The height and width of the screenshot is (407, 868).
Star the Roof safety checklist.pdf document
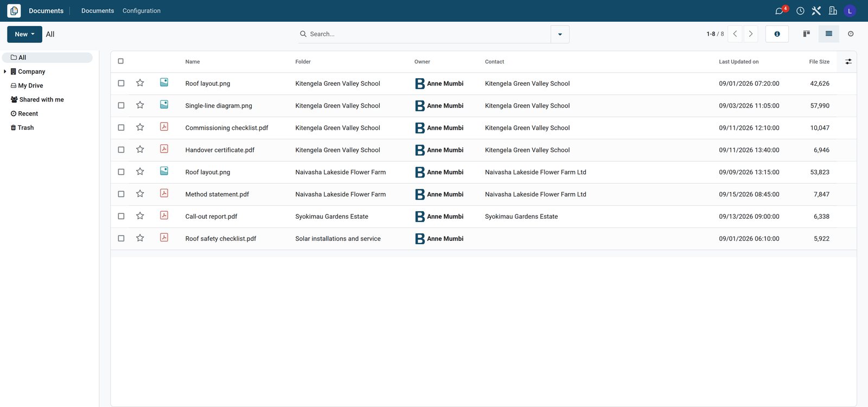point(140,238)
